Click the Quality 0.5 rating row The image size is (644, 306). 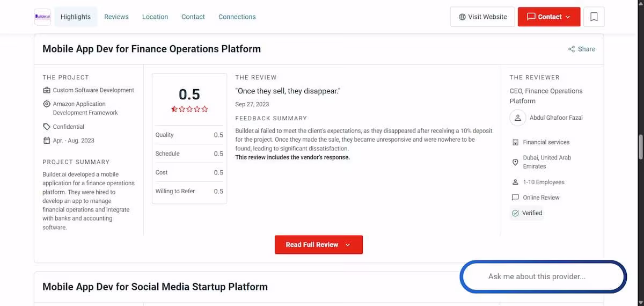(x=189, y=135)
